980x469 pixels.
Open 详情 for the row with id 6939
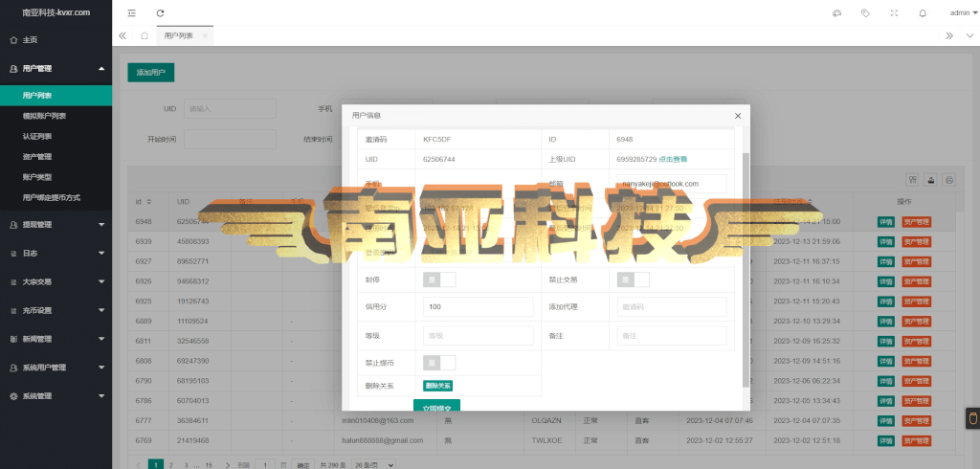coord(885,241)
